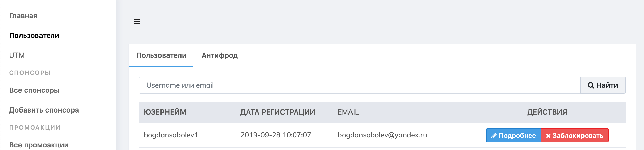Image resolution: width=644 pixels, height=150 pixels.
Task: Click the magnifier icon in Найти button
Action: click(591, 85)
